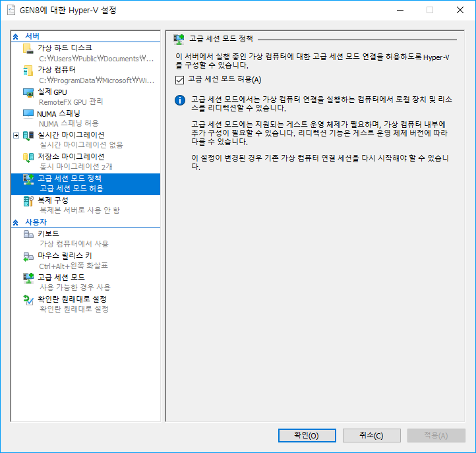The width and height of the screenshot is (476, 453).
Task: Collapse the 서버 section chevron
Action: click(x=15, y=37)
